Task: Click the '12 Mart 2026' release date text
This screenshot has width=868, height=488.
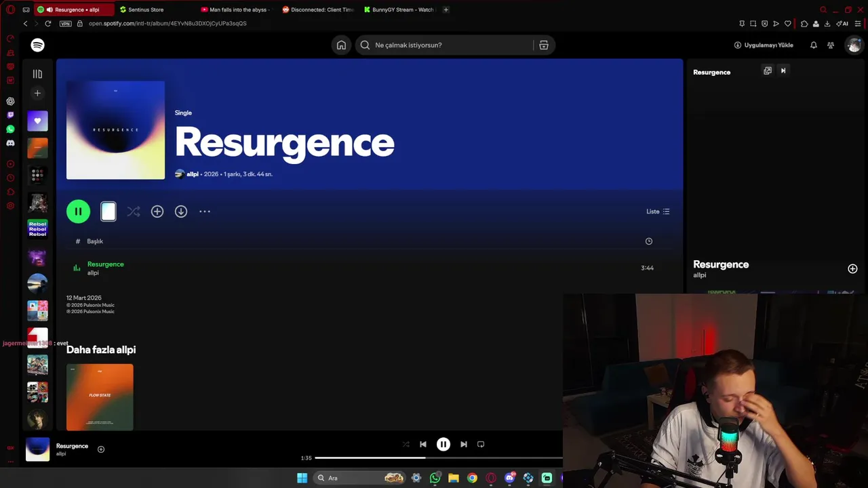Action: click(83, 298)
